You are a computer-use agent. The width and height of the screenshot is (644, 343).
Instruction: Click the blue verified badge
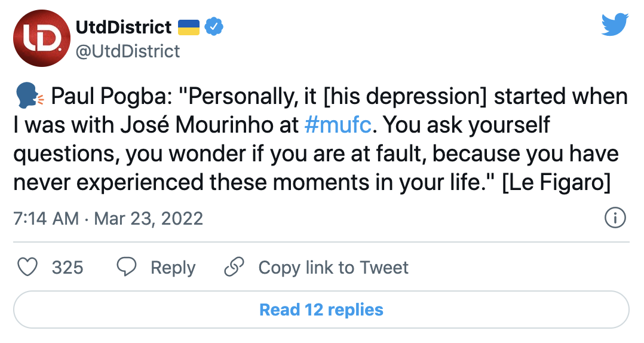[x=214, y=27]
